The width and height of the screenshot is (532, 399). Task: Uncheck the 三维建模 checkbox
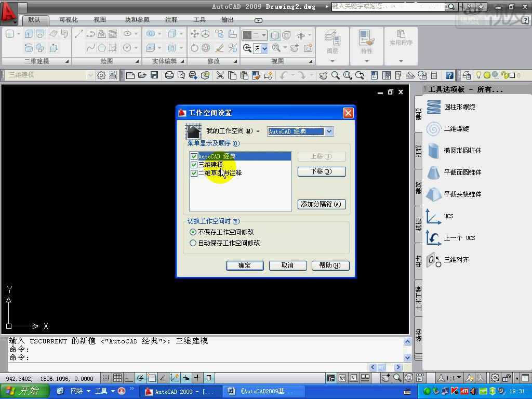pyautogui.click(x=194, y=165)
